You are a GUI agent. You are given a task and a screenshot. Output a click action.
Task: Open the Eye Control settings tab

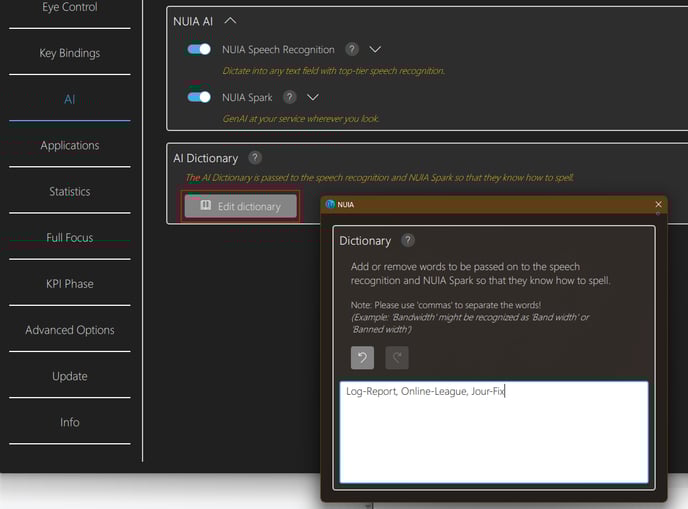click(x=70, y=7)
